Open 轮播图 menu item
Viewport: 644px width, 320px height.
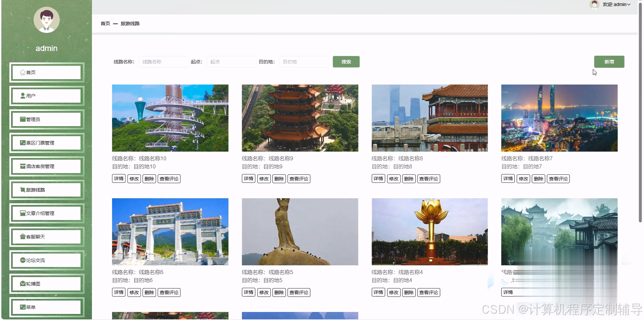[47, 284]
